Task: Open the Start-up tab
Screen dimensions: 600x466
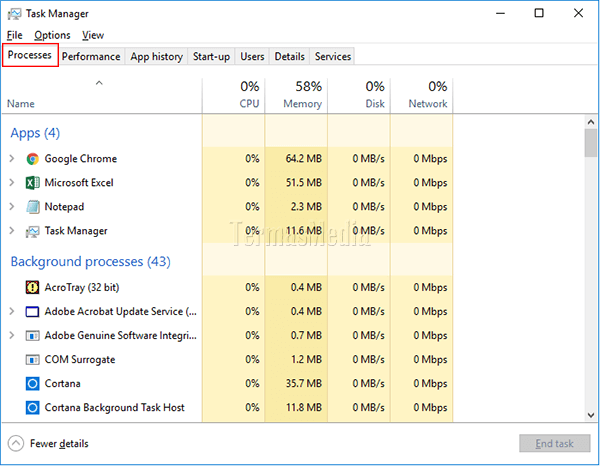Action: click(x=211, y=57)
